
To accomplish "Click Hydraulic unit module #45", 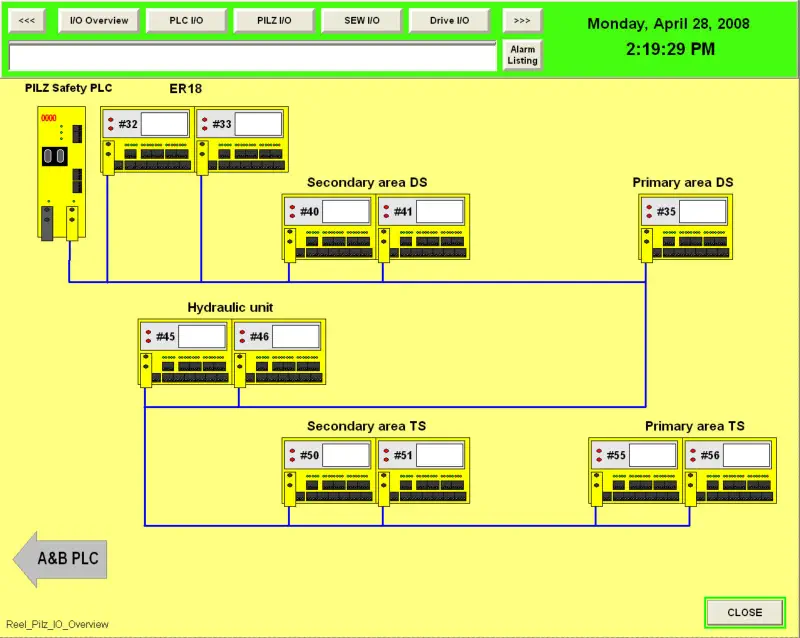I will tap(185, 351).
